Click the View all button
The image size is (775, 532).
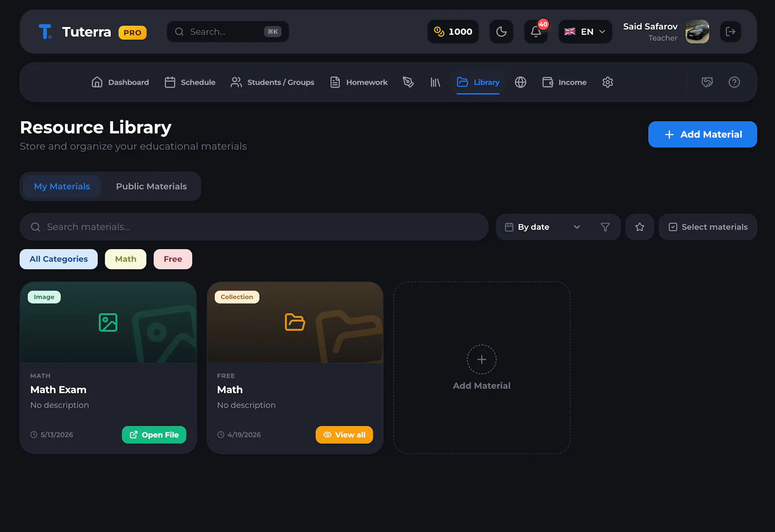click(x=344, y=435)
